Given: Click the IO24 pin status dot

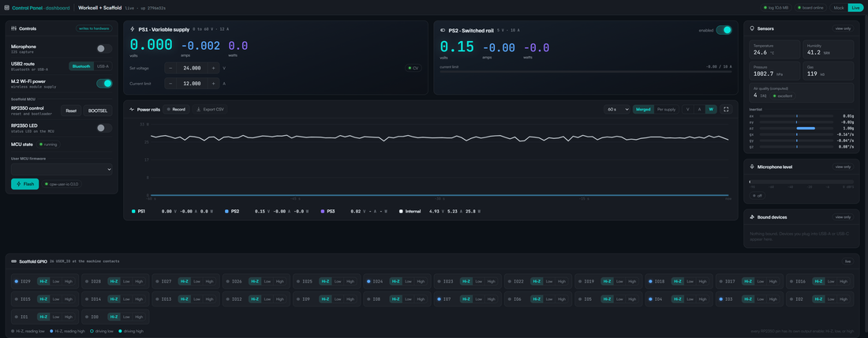Looking at the screenshot, I should [x=369, y=281].
